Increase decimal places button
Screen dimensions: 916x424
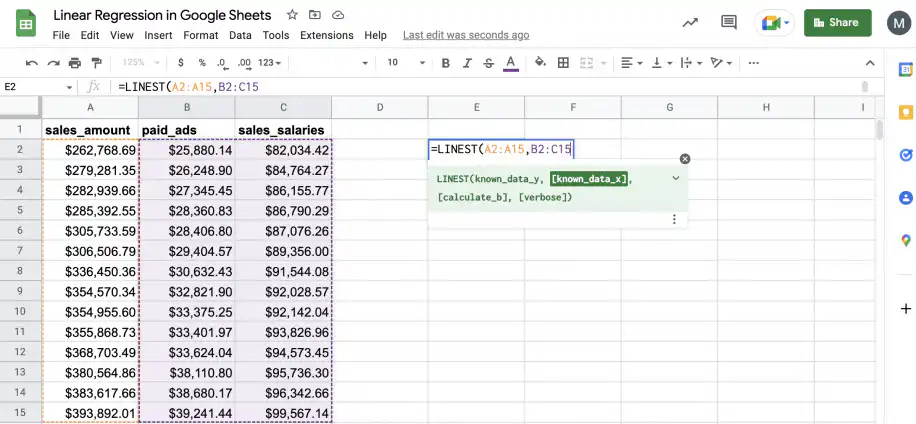[244, 62]
